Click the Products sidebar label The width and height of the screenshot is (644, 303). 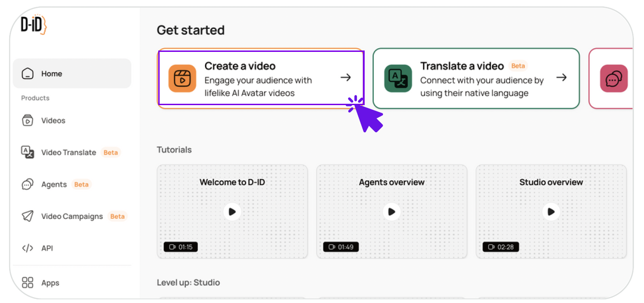click(35, 98)
